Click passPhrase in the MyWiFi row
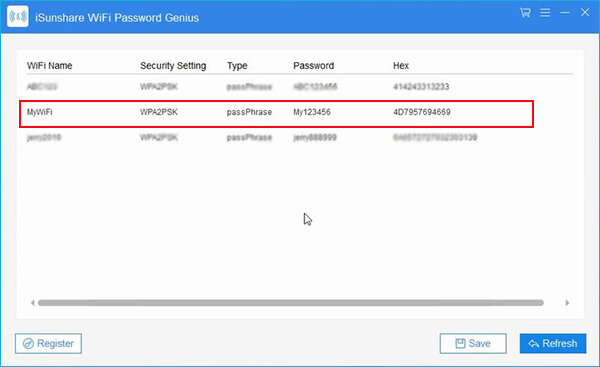 [x=249, y=112]
